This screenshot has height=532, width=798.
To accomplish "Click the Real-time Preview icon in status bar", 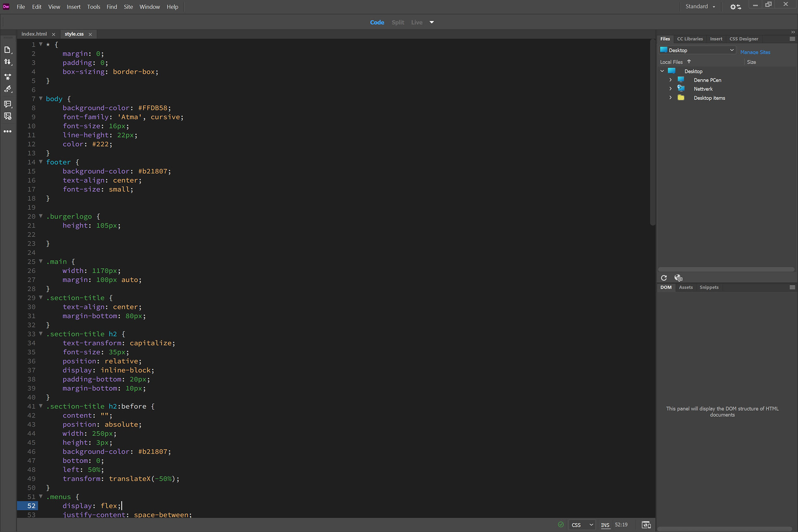I will [x=646, y=525].
